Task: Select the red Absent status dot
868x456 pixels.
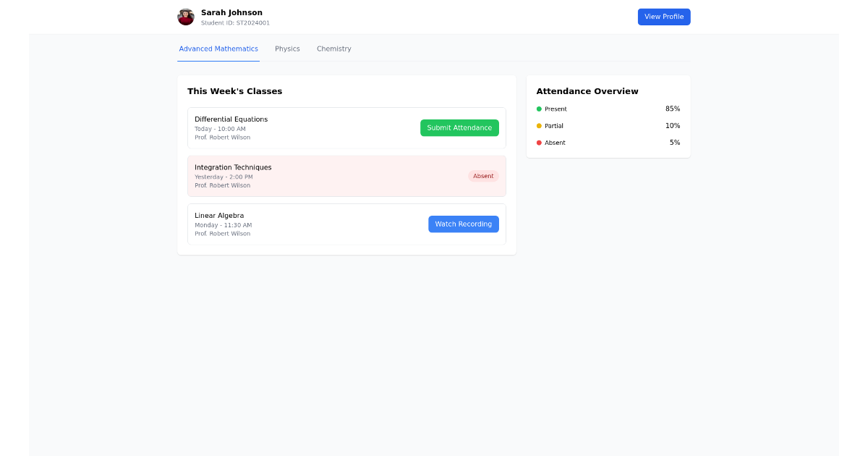Action: pos(538,143)
